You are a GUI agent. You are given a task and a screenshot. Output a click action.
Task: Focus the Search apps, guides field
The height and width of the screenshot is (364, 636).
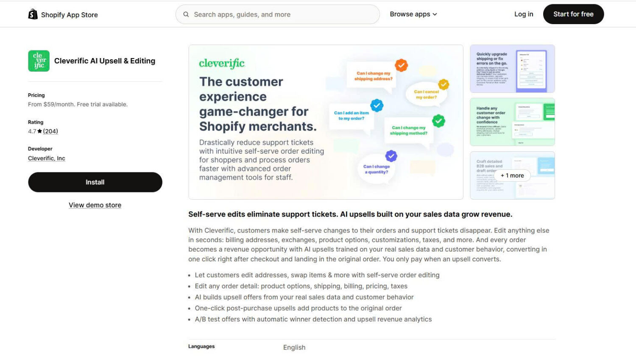[x=278, y=14]
